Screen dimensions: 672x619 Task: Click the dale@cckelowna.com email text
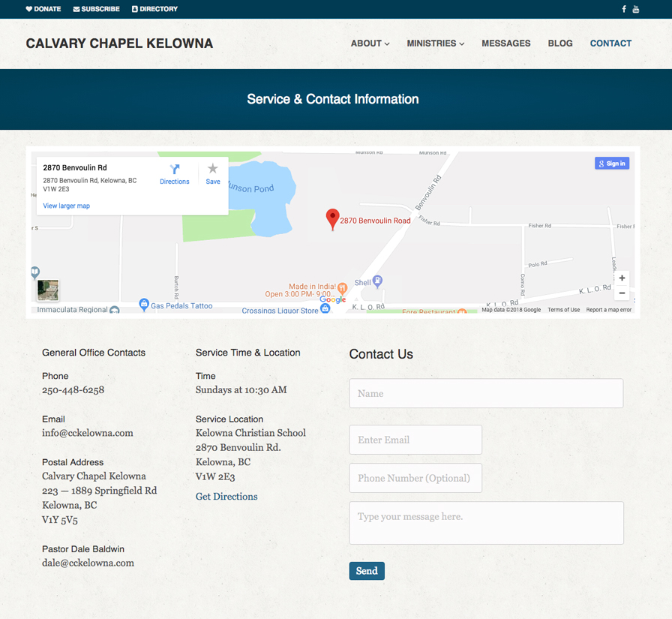pyautogui.click(x=88, y=563)
